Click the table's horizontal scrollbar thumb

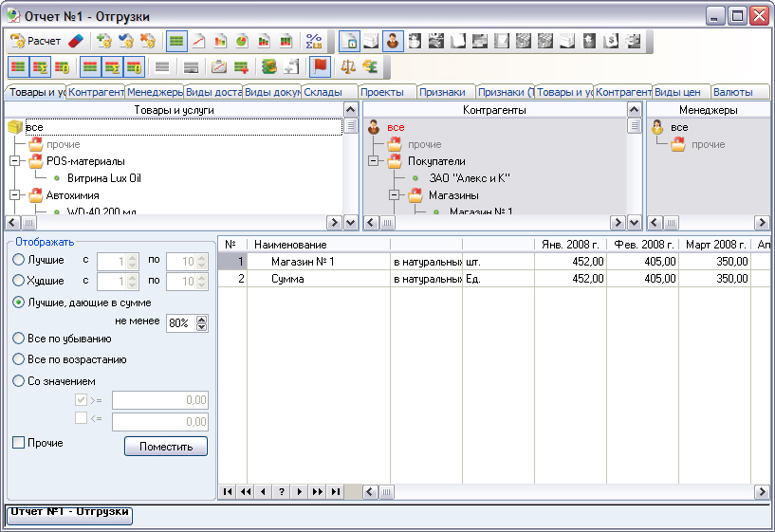pyautogui.click(x=386, y=492)
